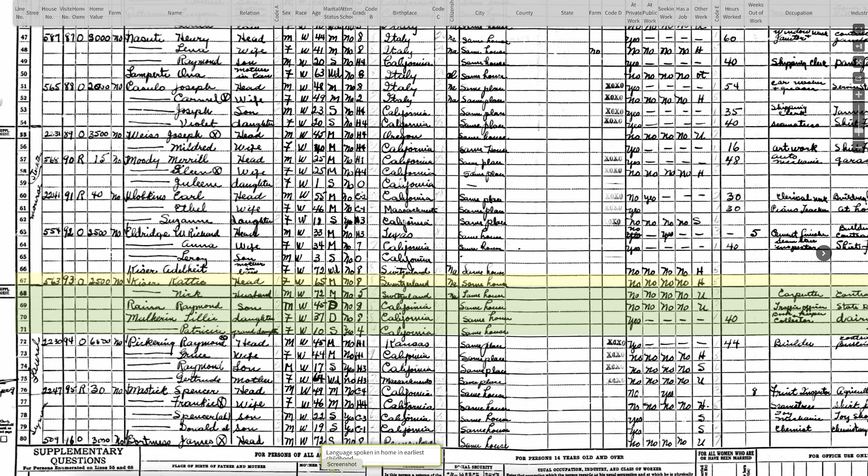Viewport: 868px width, 476px height.
Task: Check the small box near line 80
Action: pos(4,439)
